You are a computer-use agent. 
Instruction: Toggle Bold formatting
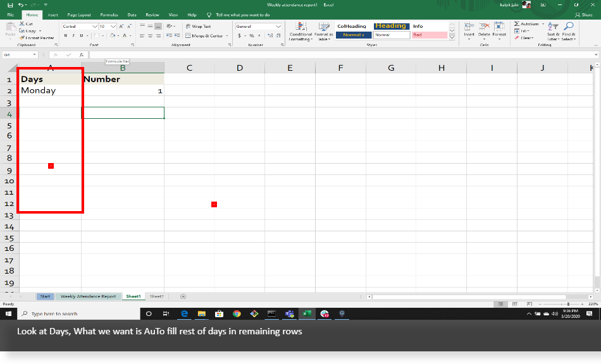tap(66, 34)
